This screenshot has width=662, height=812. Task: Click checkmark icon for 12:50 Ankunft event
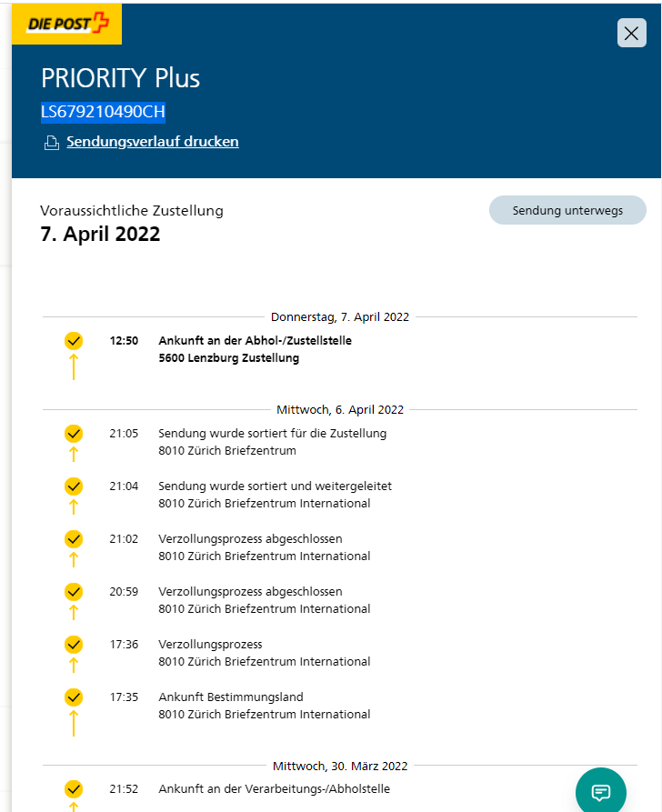click(74, 341)
